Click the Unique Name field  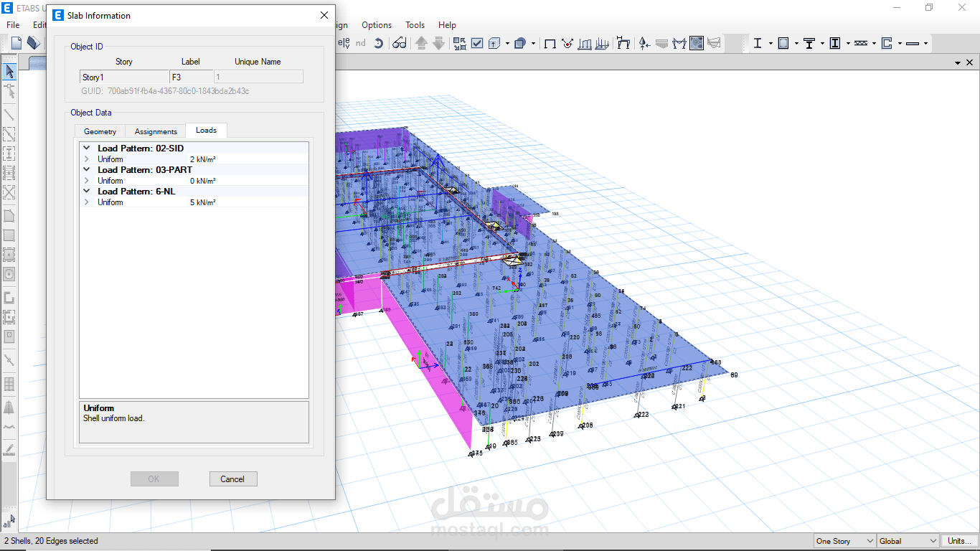pos(258,77)
